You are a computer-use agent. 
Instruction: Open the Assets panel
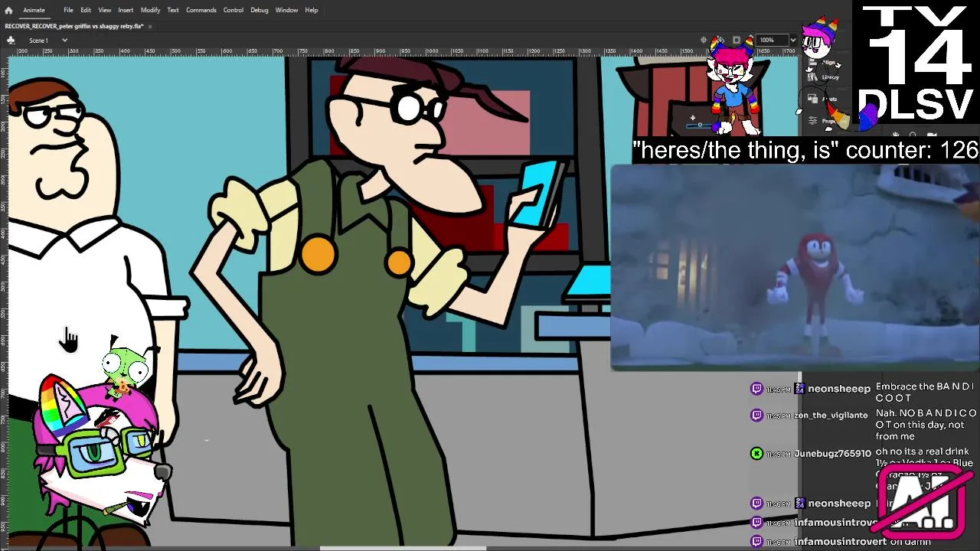tap(825, 99)
